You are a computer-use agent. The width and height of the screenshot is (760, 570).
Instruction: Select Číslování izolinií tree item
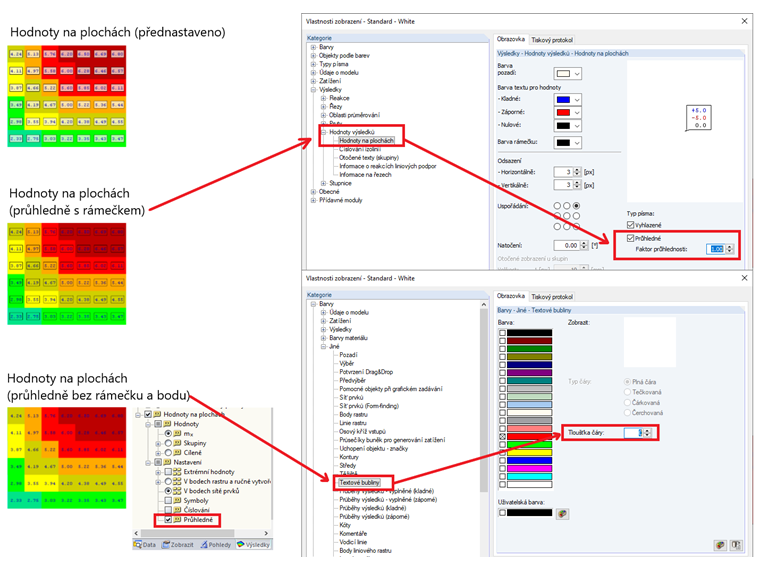(359, 149)
